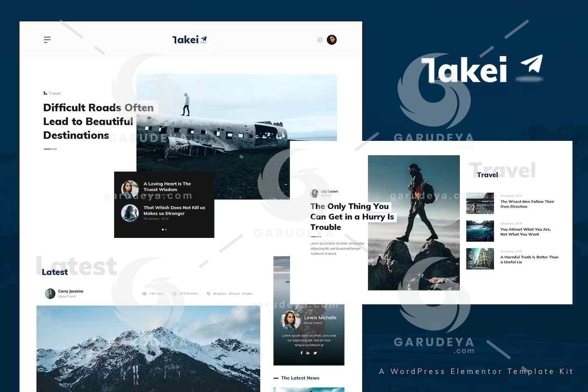Click the Facebook icon on author card
Image resolution: width=588 pixels, height=392 pixels.
tap(301, 353)
